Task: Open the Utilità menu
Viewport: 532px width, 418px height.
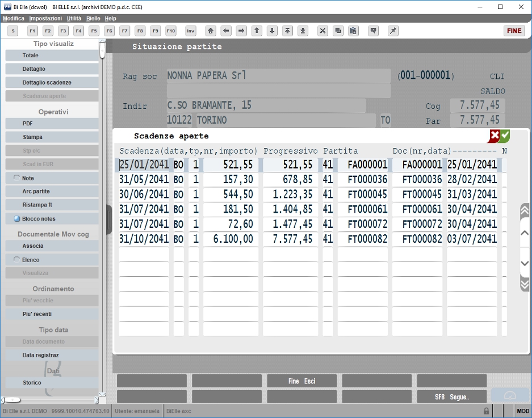Action: point(74,18)
